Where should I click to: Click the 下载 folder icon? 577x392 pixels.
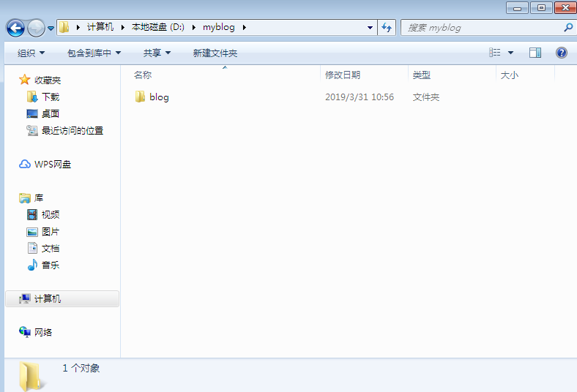click(32, 97)
